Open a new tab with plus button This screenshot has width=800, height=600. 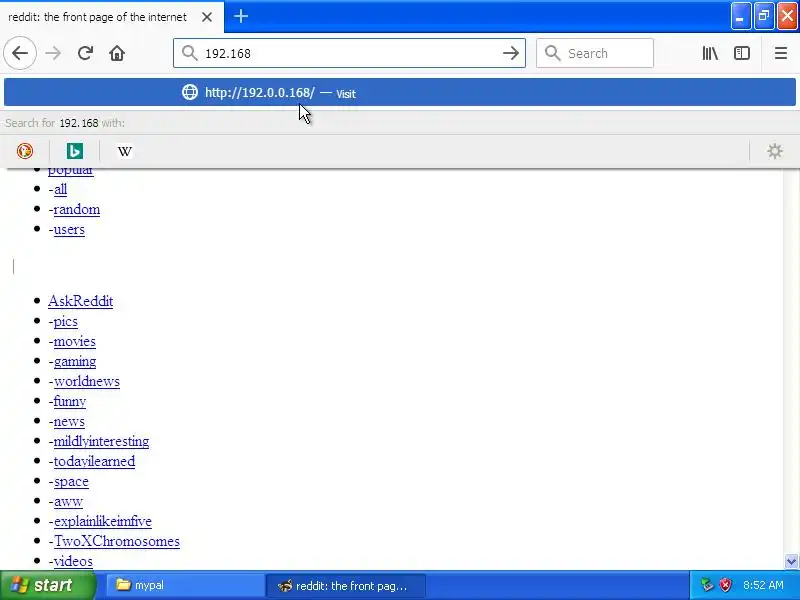click(241, 16)
